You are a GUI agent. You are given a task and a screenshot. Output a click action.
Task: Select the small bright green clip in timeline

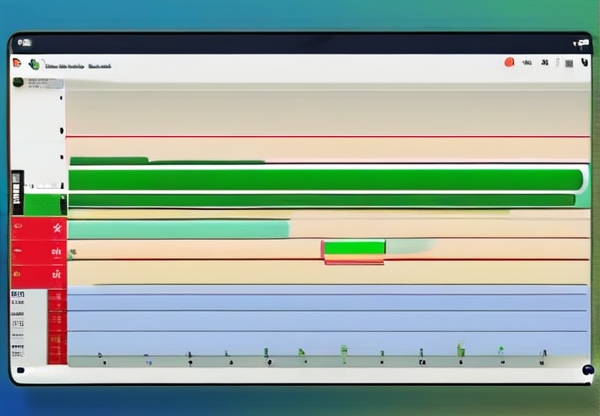[x=354, y=247]
